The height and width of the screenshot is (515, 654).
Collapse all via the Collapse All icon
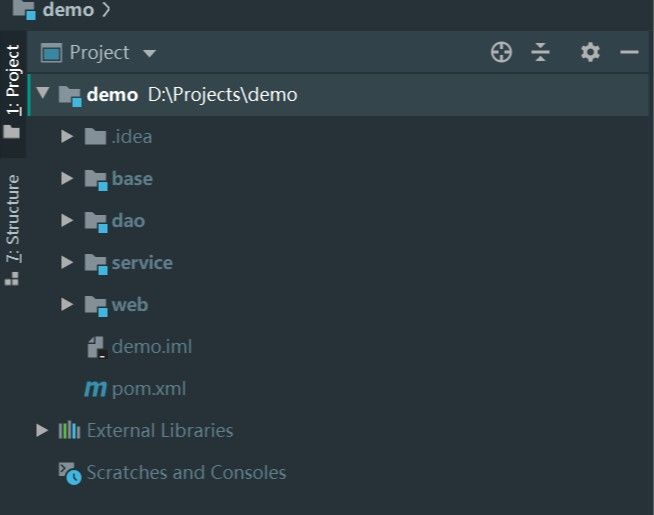click(540, 53)
